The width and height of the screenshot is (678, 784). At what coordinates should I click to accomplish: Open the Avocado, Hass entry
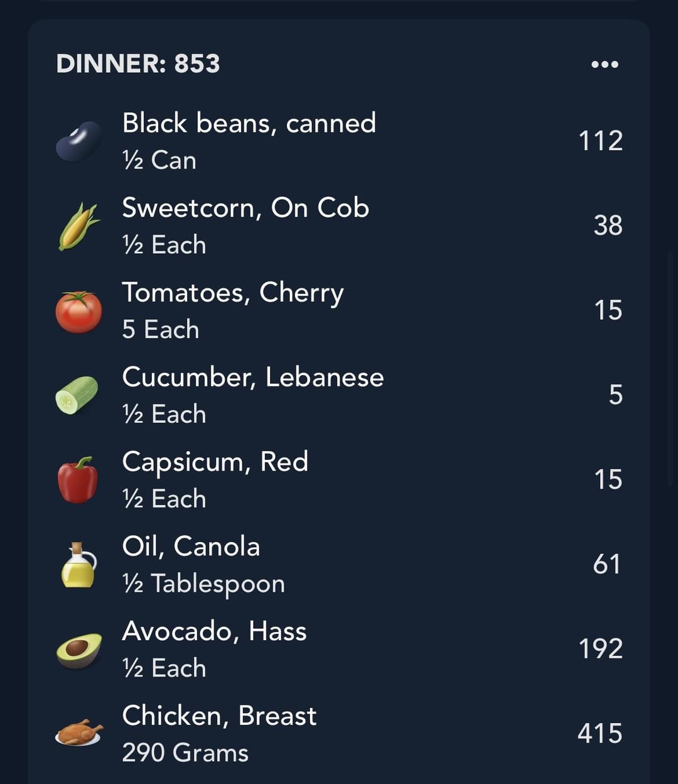click(339, 650)
